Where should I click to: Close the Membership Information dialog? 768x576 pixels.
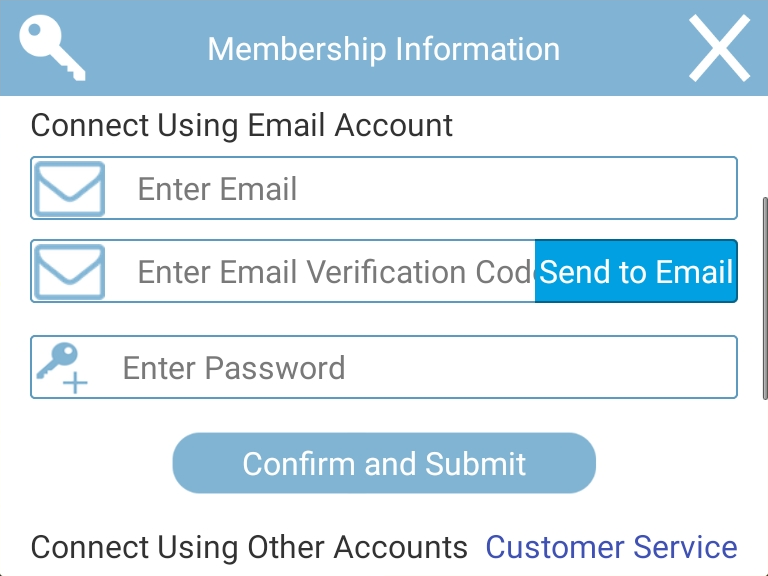coord(719,48)
